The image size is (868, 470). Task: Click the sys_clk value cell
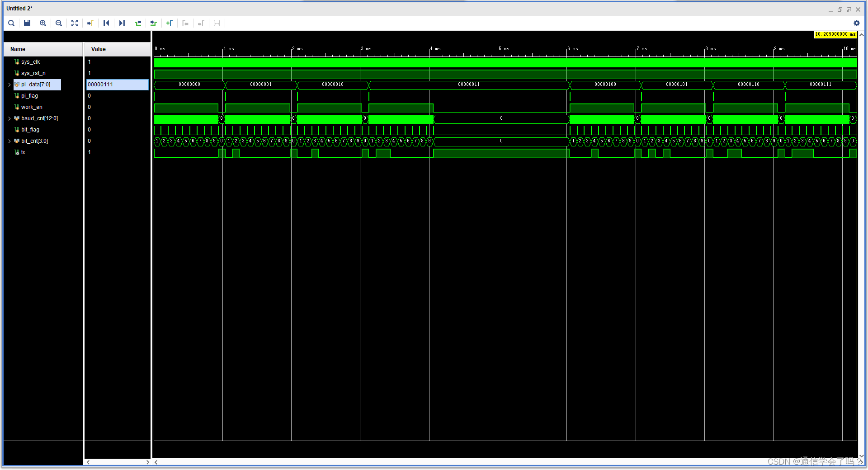pos(118,62)
